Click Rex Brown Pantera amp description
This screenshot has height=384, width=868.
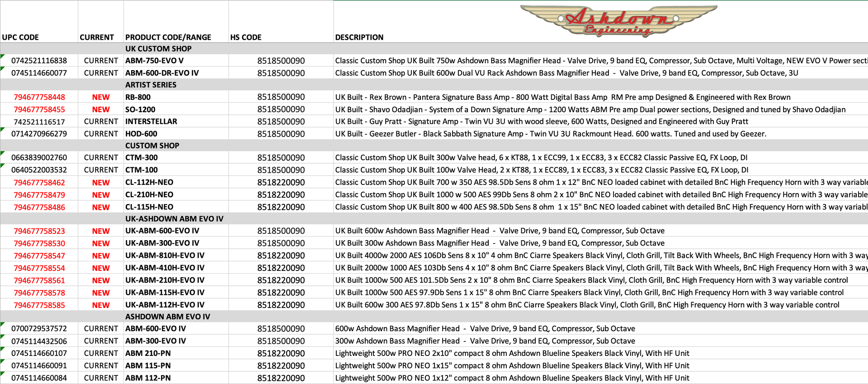[563, 97]
